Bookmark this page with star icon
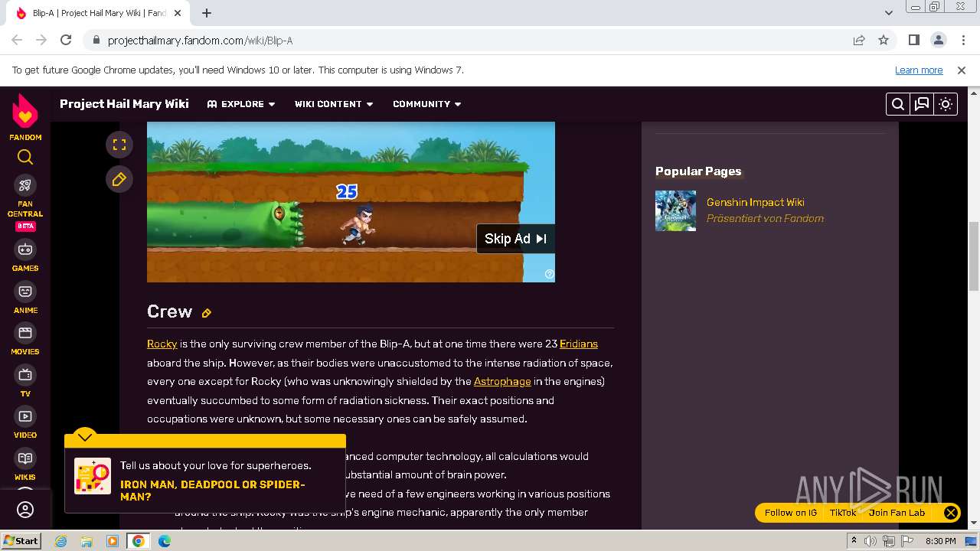The image size is (980, 551). (x=884, y=40)
